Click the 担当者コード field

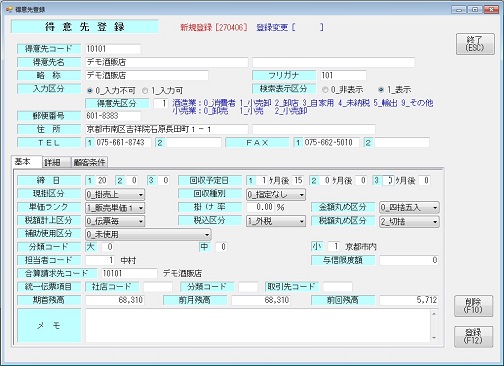tap(100, 260)
